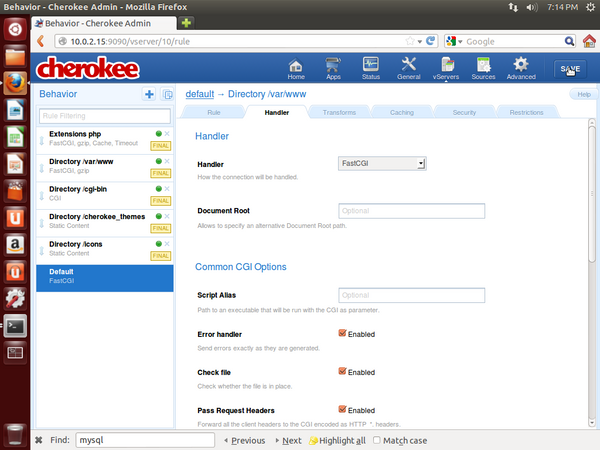This screenshot has height=450, width=600.
Task: Open the search engine selector dropdown
Action: click(x=454, y=41)
